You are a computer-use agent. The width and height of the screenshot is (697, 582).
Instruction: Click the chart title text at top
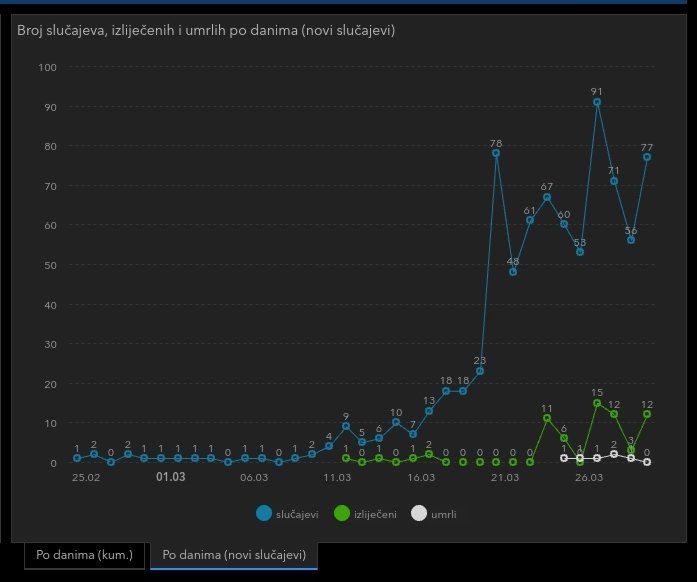(205, 31)
